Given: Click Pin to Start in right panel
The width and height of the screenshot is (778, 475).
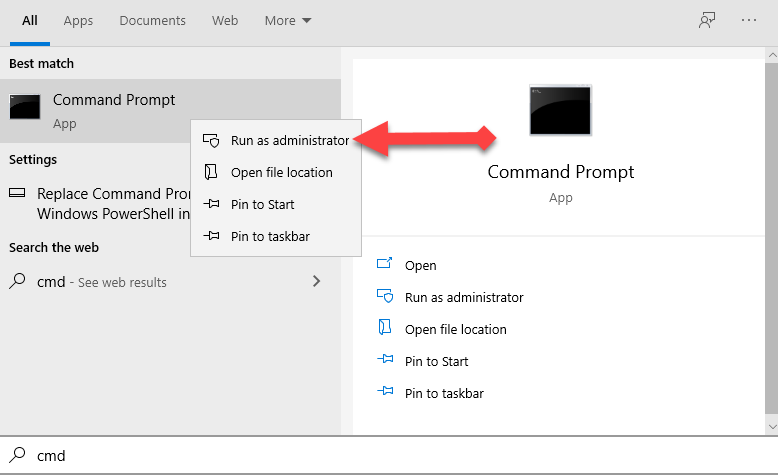Looking at the screenshot, I should pyautogui.click(x=436, y=362).
